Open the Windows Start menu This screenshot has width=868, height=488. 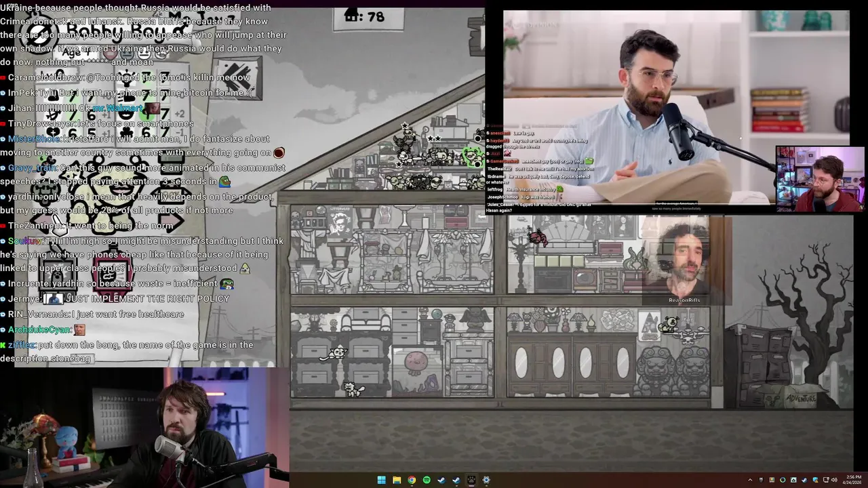381,480
